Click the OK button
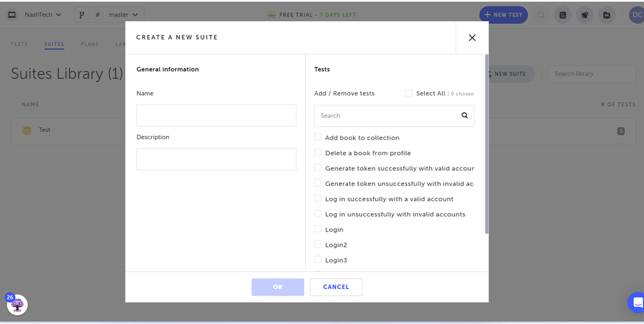The height and width of the screenshot is (324, 644). (277, 287)
